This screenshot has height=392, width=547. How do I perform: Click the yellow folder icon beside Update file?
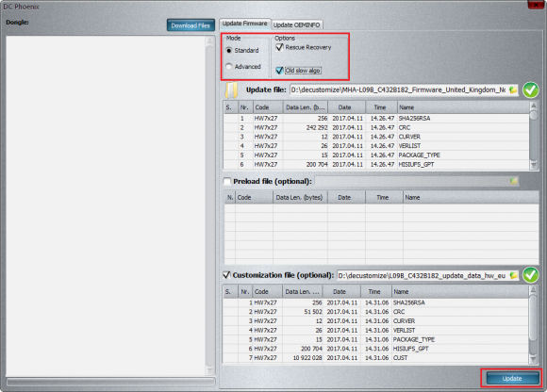click(231, 90)
